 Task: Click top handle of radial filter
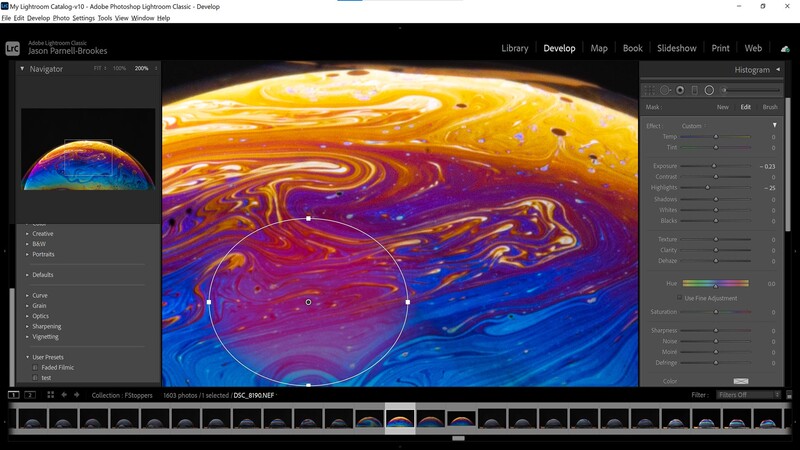tap(308, 218)
